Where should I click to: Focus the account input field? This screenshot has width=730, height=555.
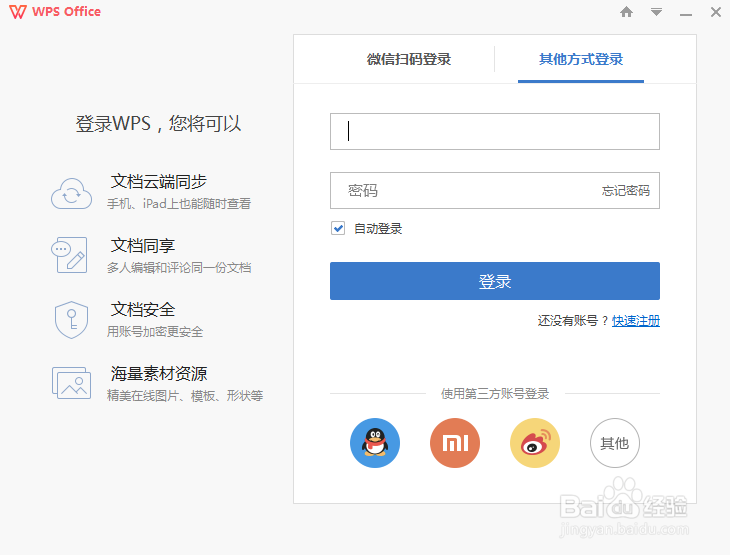coord(495,131)
